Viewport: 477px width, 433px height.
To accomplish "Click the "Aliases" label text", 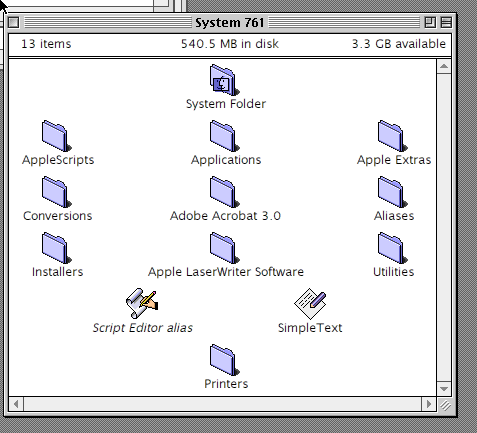I will tap(394, 216).
